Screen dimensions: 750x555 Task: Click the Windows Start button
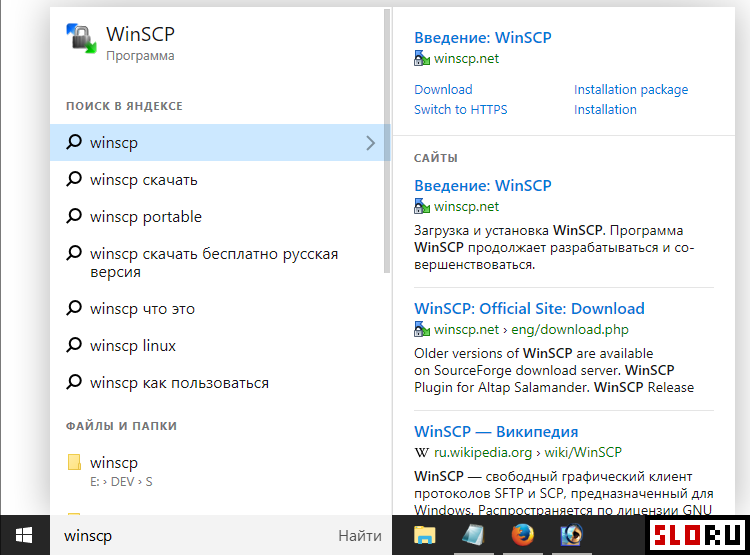24,535
